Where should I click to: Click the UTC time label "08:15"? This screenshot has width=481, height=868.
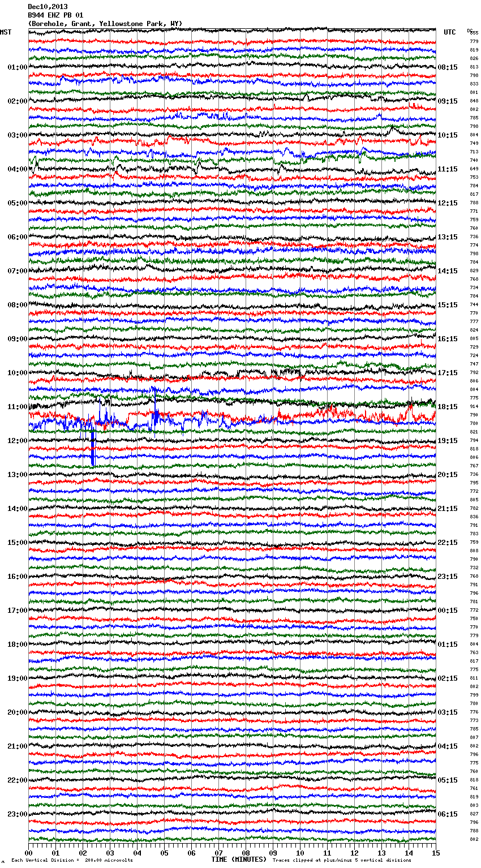(448, 67)
